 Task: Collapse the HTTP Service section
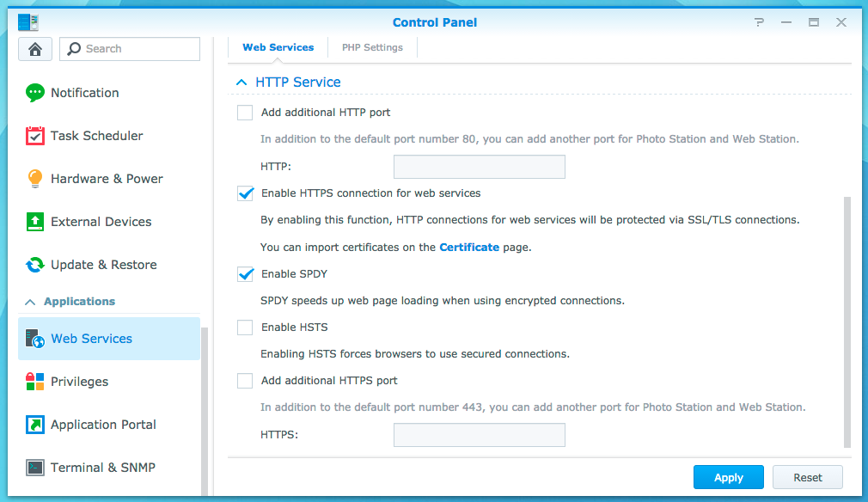(241, 83)
